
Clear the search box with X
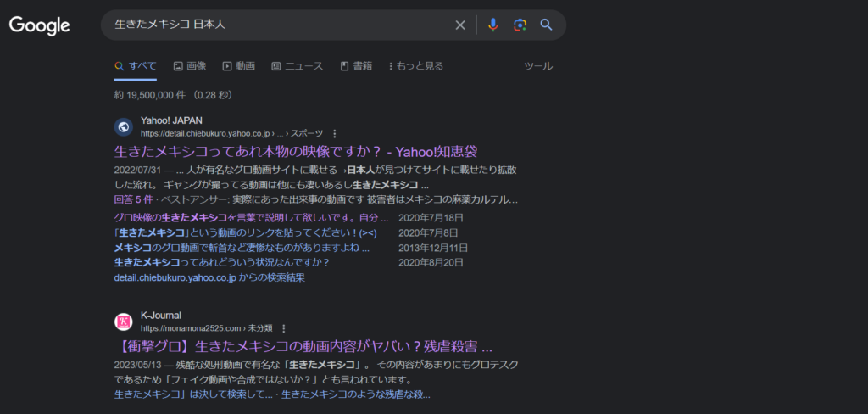[460, 25]
